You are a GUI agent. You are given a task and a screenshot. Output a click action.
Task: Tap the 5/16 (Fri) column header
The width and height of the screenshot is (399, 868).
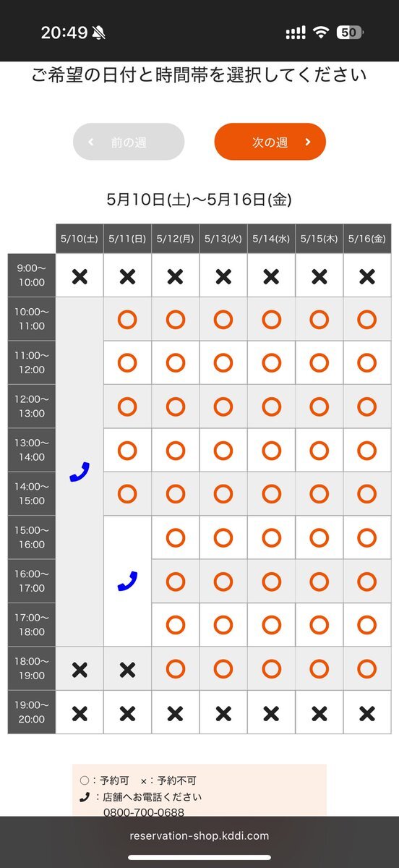(x=367, y=239)
